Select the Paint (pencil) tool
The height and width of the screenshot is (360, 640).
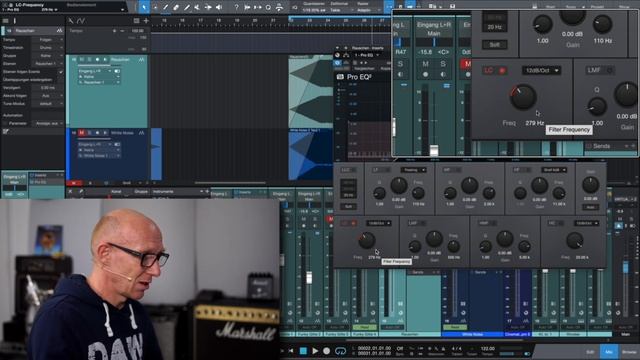(187, 7)
